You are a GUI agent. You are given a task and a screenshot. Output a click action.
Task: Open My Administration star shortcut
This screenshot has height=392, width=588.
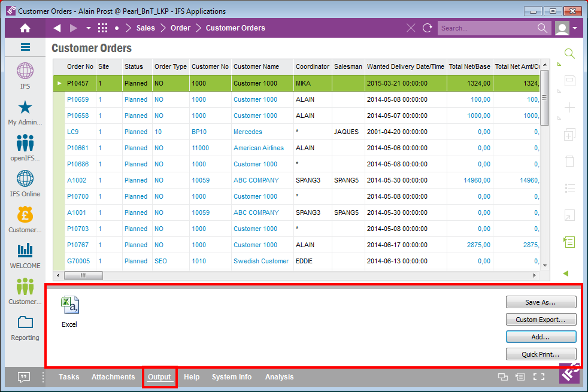[25, 108]
